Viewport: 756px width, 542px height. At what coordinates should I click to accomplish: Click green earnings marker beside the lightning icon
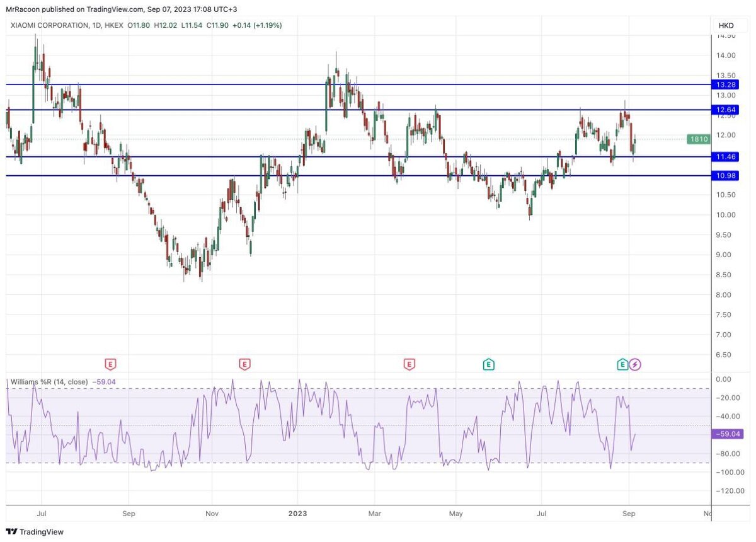pos(622,364)
